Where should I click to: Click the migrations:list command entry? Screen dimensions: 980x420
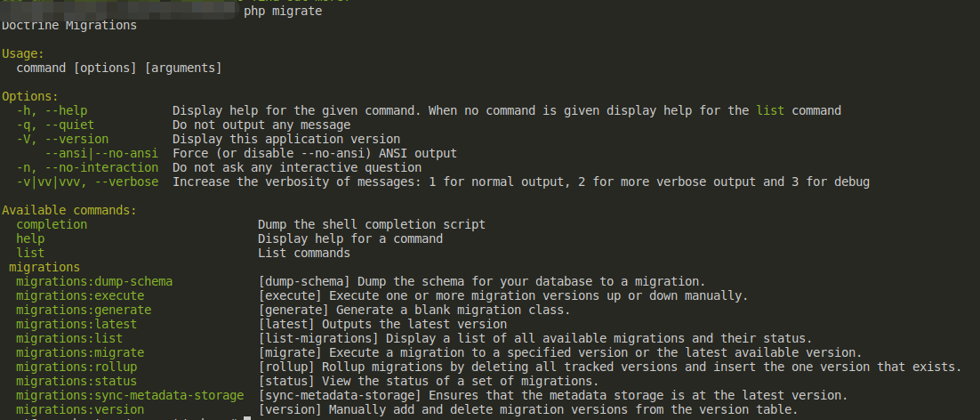click(69, 338)
